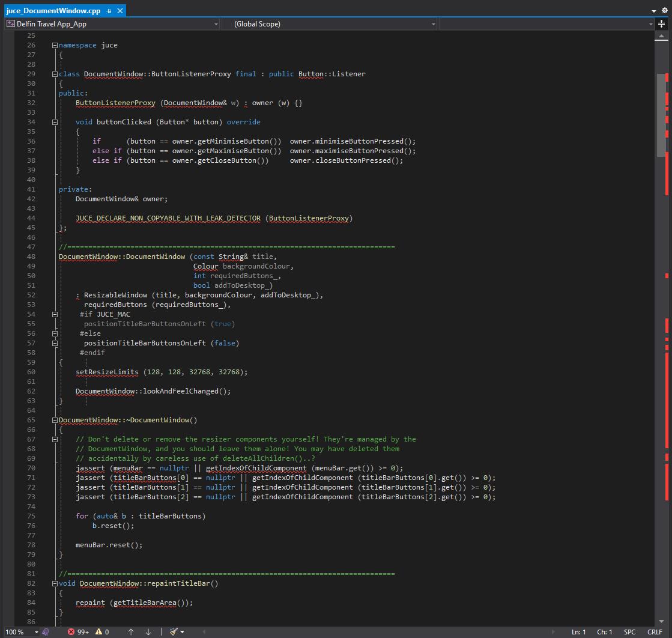Open the Global Scope dropdown
Image resolution: width=672 pixels, height=638 pixels.
(x=433, y=24)
